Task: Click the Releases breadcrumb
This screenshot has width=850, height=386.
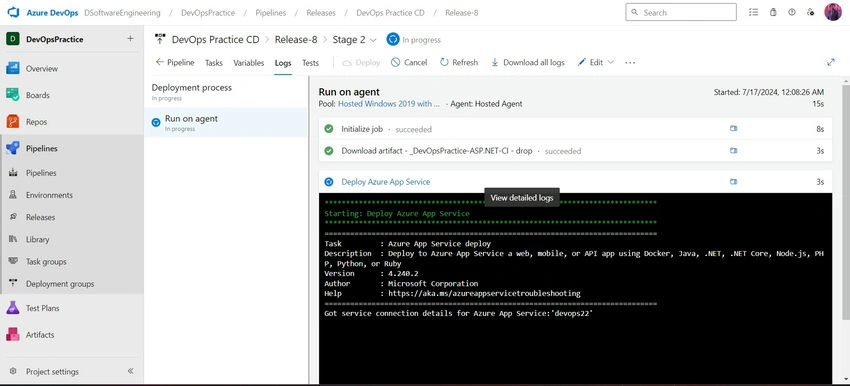Action: point(321,12)
